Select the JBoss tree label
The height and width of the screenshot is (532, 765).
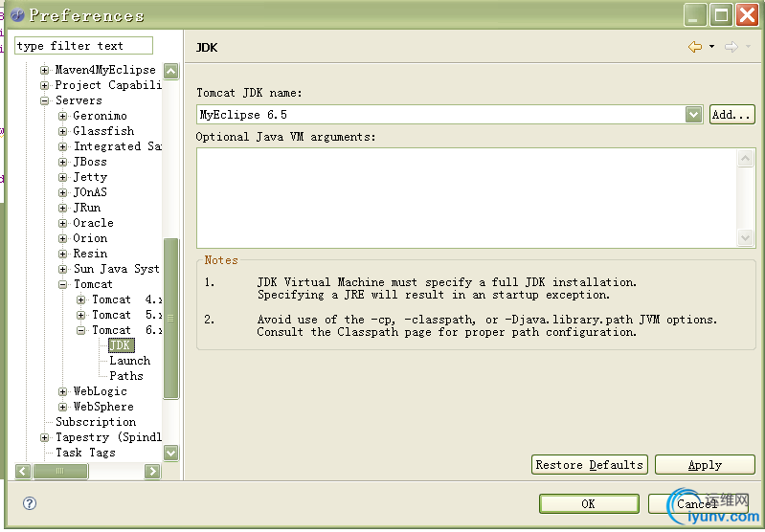(90, 162)
